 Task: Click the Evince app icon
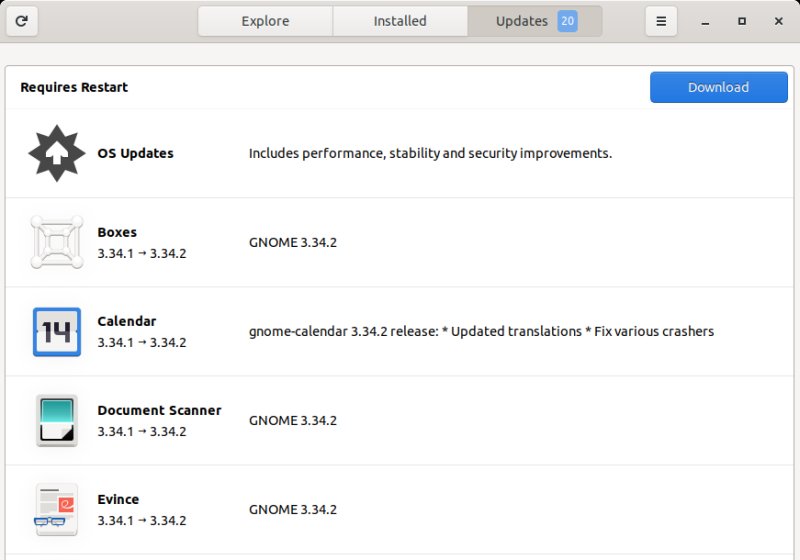pyautogui.click(x=57, y=509)
